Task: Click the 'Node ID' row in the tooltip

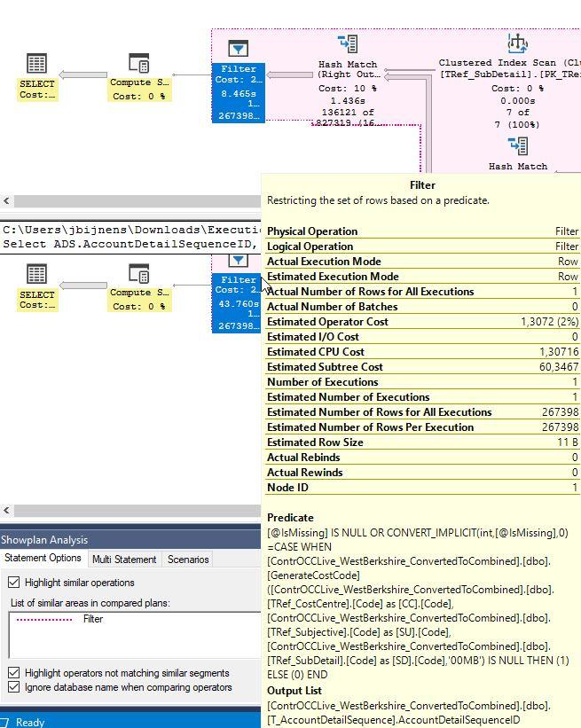Action: pyautogui.click(x=422, y=488)
